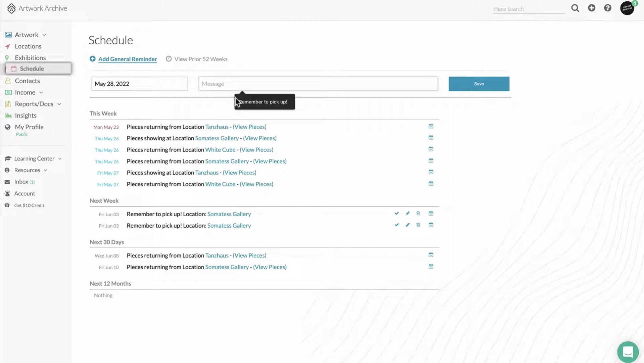Click View Pieces in Wed Jun 08 row
Viewport: 644px width, 363px height.
pos(250,256)
